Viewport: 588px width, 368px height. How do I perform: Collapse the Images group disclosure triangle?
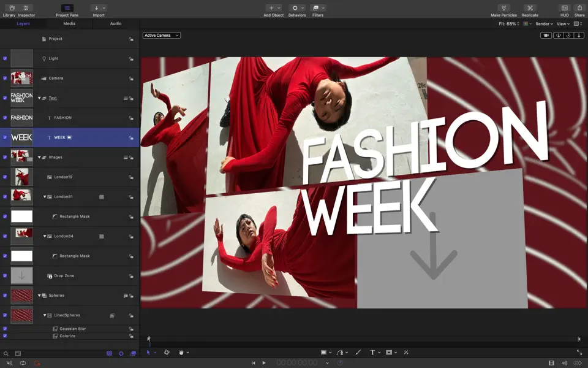click(38, 157)
